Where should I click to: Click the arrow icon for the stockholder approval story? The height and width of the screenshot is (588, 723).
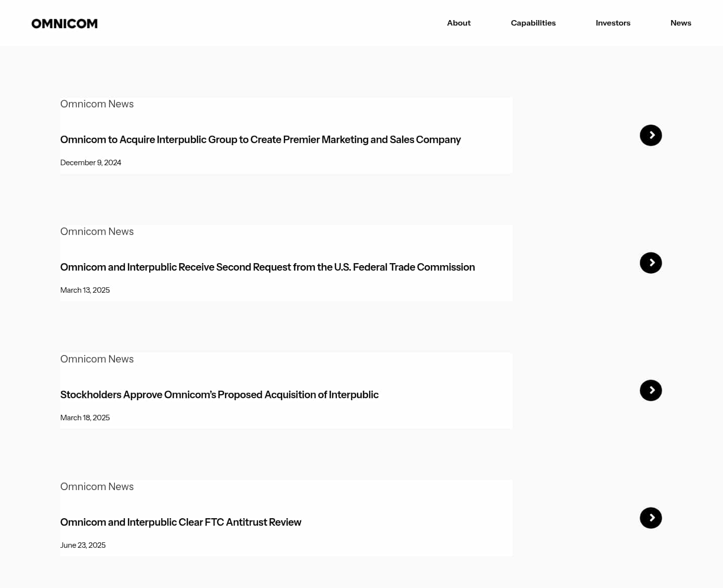(x=651, y=390)
